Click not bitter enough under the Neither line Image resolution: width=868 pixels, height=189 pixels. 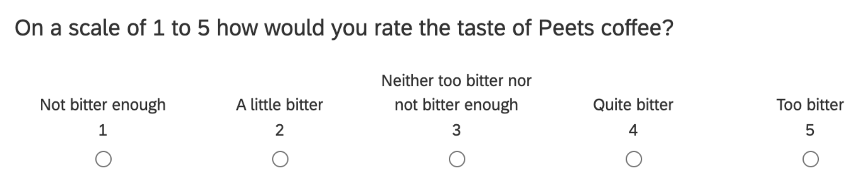pyautogui.click(x=457, y=105)
